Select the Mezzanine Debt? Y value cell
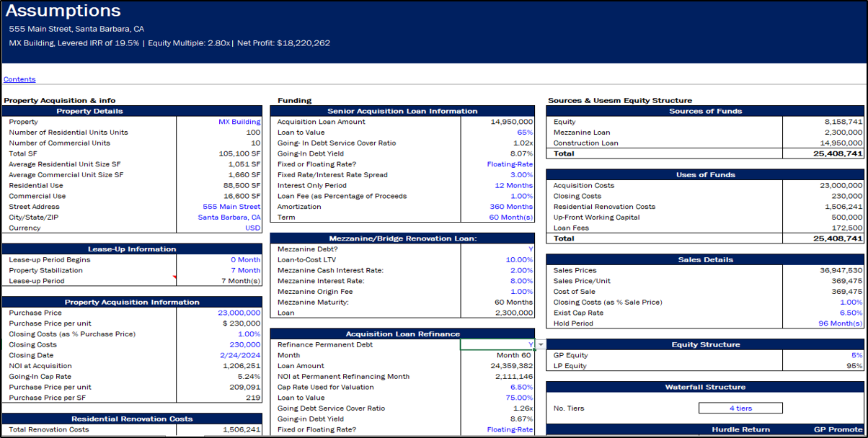This screenshot has height=438, width=868. (x=497, y=249)
